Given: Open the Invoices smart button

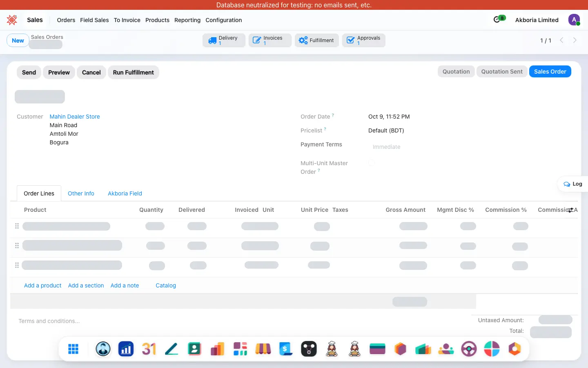Looking at the screenshot, I should click(x=270, y=40).
